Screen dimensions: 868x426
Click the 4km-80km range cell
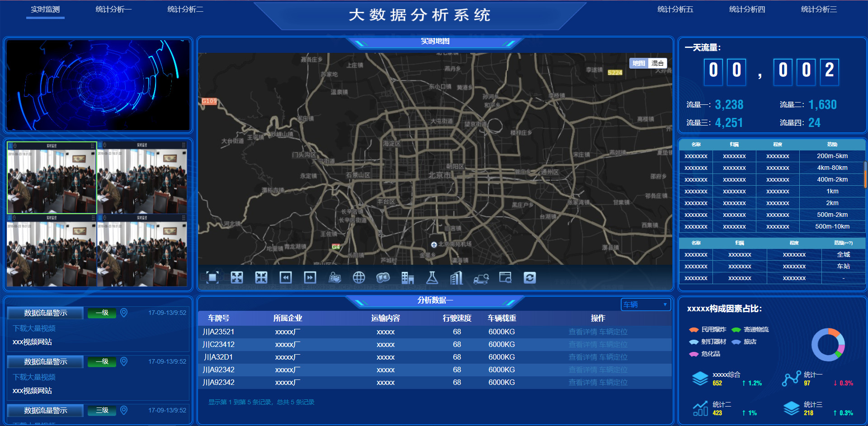832,168
